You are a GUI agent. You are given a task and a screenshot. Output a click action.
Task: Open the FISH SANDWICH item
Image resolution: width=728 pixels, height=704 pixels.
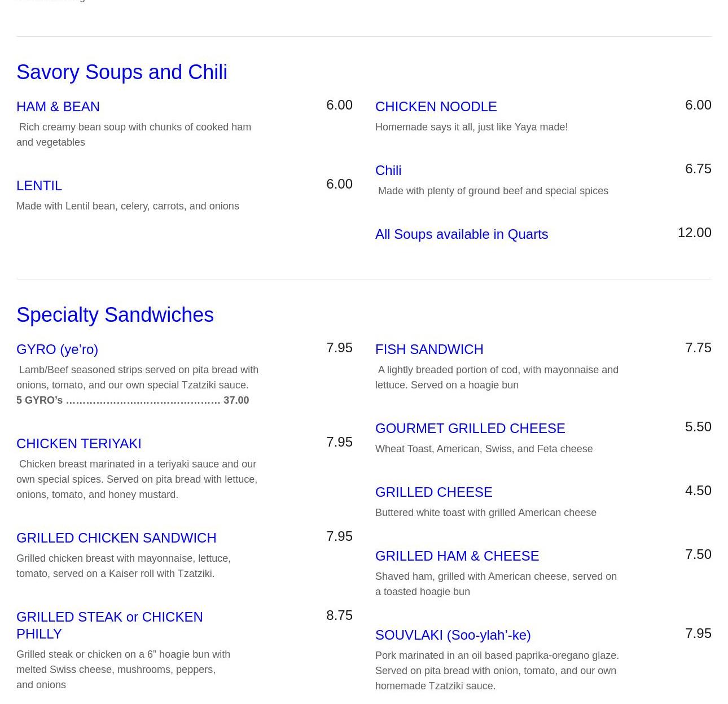(429, 349)
